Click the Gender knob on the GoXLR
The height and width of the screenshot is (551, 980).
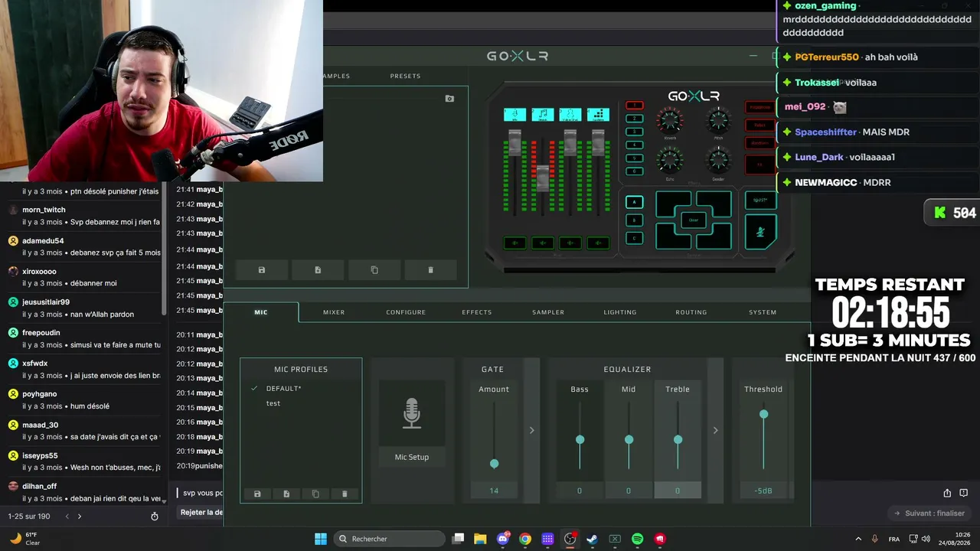pyautogui.click(x=718, y=160)
